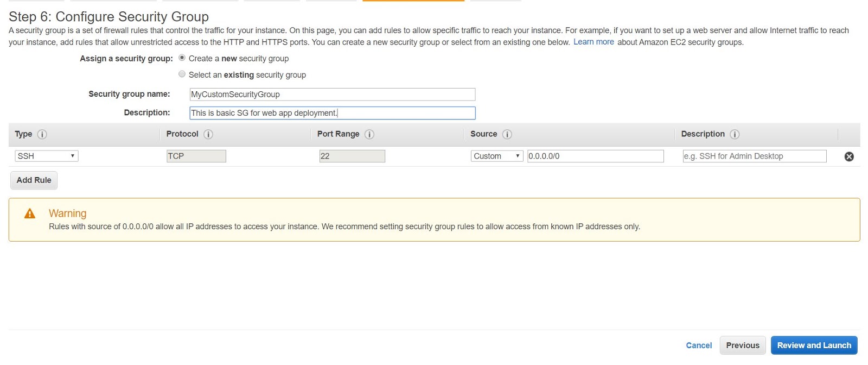Select Create a new security group radio
This screenshot has width=868, height=365.
(x=182, y=58)
